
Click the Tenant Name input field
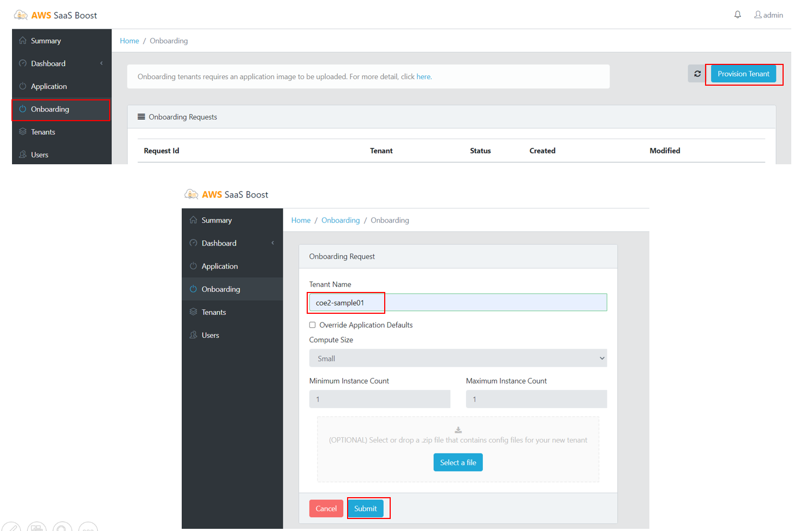pyautogui.click(x=458, y=303)
